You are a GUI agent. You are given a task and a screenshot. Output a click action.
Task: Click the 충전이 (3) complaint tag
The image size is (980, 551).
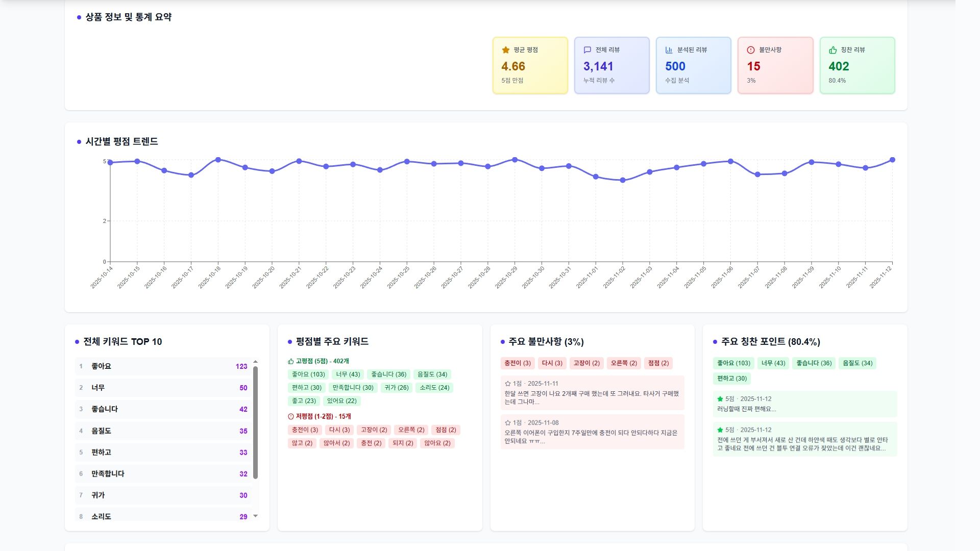coord(518,363)
